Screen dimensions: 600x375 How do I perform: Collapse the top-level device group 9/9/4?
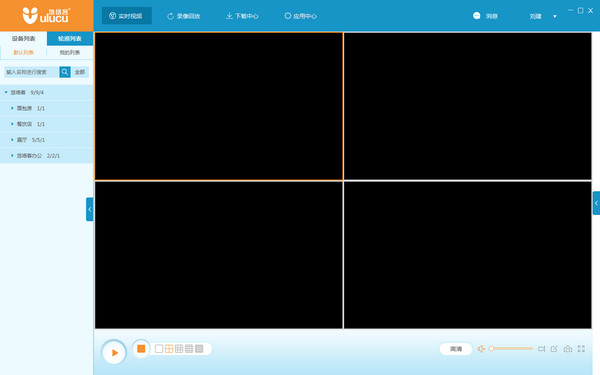[x=6, y=92]
